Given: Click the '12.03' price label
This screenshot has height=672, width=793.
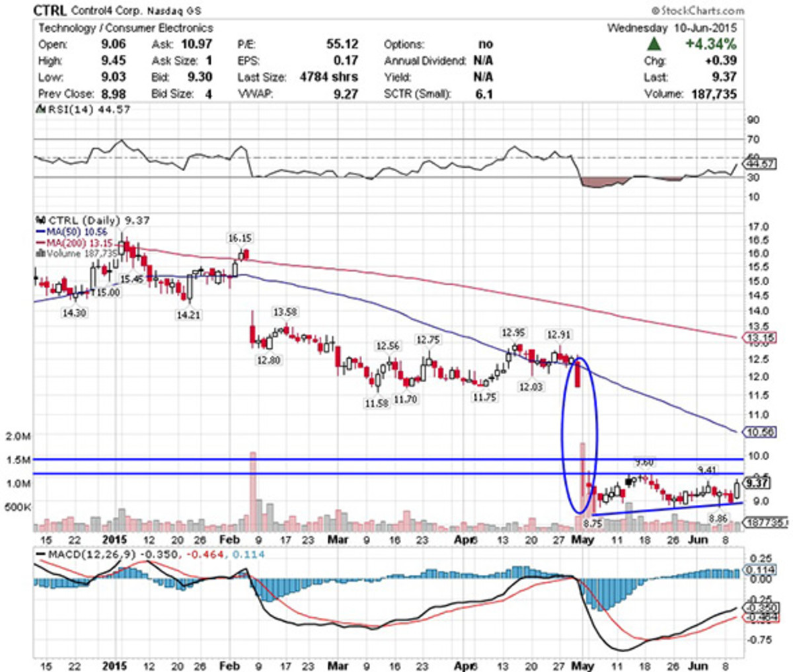Looking at the screenshot, I should coord(531,386).
